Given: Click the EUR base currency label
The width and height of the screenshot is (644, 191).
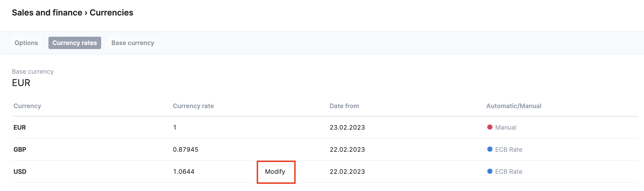Looking at the screenshot, I should click(x=21, y=83).
